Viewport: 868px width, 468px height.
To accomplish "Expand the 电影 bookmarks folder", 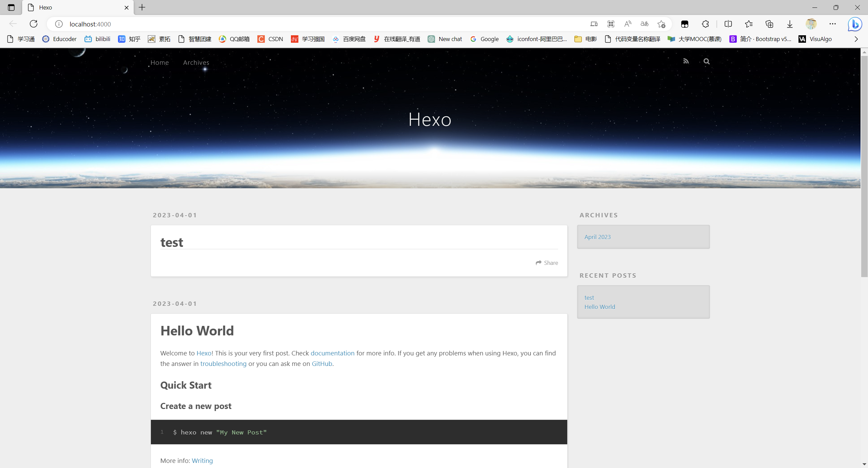I will tap(586, 39).
